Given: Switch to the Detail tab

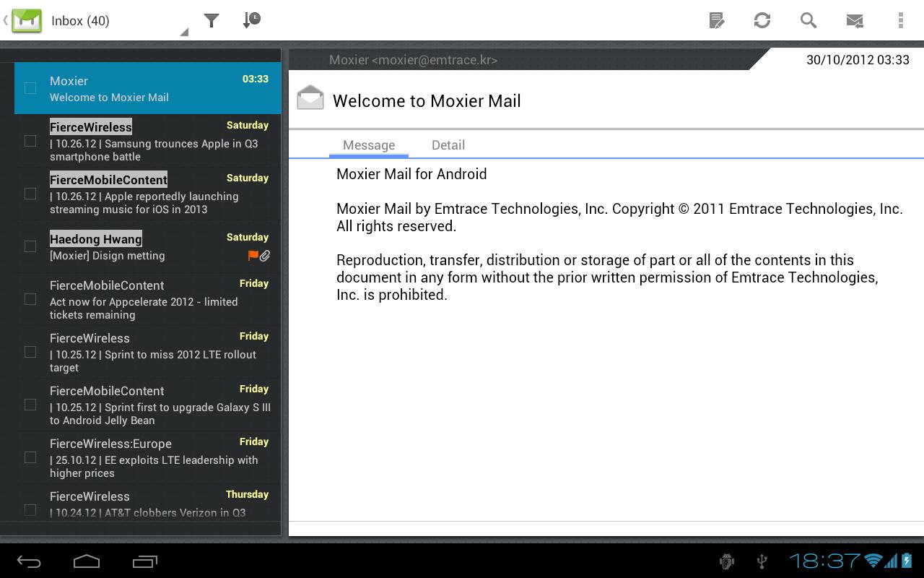Looking at the screenshot, I should click(x=448, y=144).
